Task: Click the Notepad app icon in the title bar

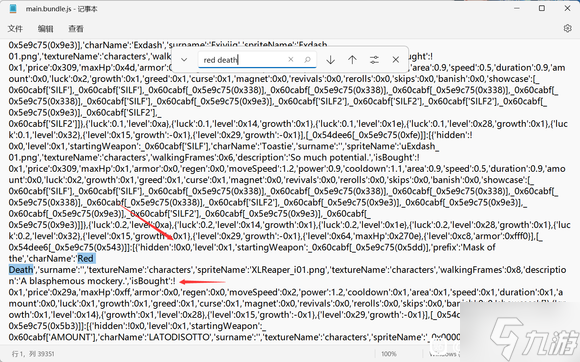Action: [13, 9]
